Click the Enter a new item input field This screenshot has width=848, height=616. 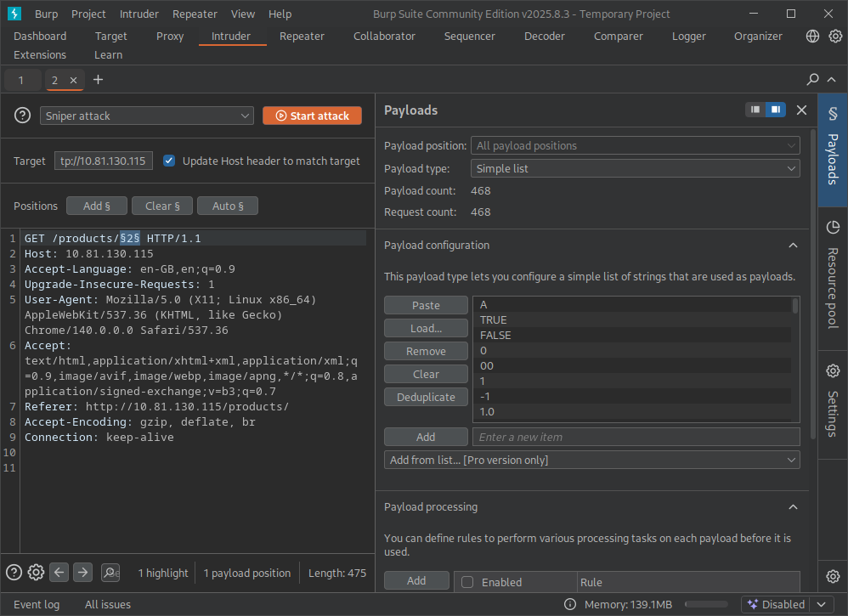coord(635,436)
